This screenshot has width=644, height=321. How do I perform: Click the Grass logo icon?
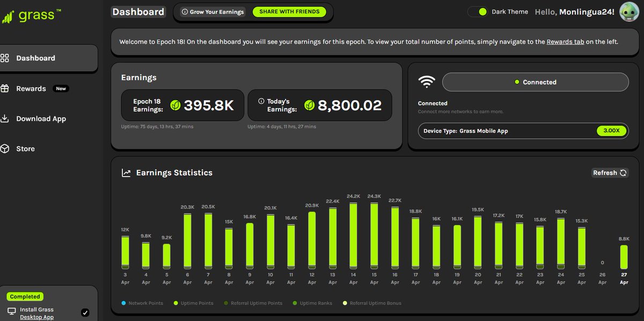pos(8,17)
